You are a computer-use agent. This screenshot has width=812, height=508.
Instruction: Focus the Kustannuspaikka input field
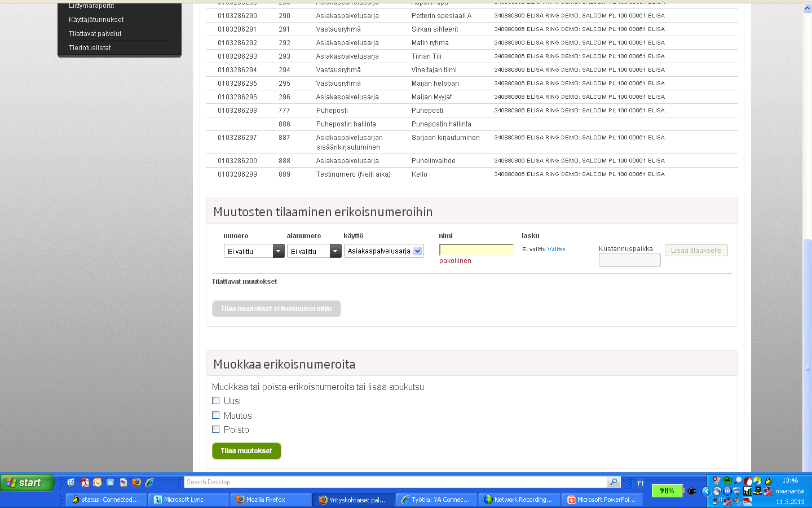tap(629, 260)
